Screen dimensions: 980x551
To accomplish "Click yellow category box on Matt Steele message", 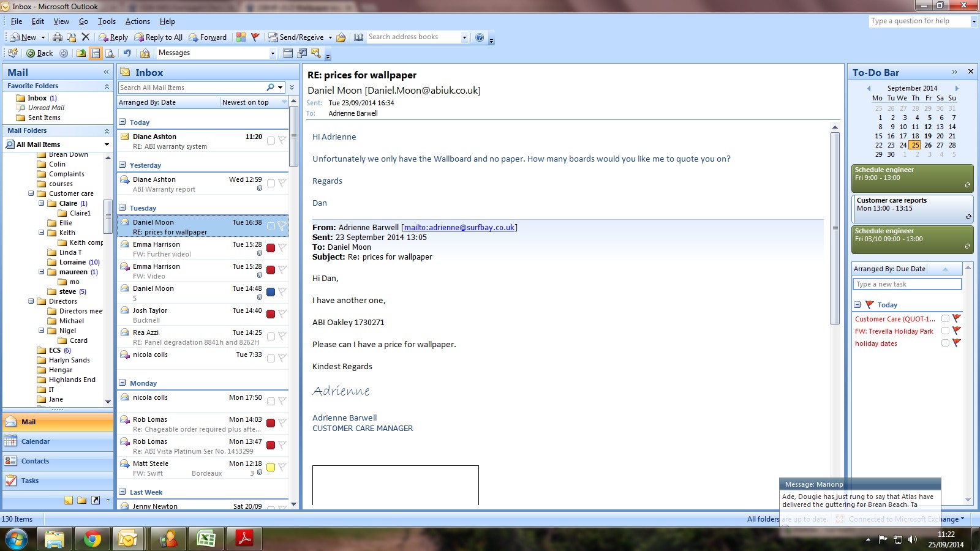I will click(271, 467).
